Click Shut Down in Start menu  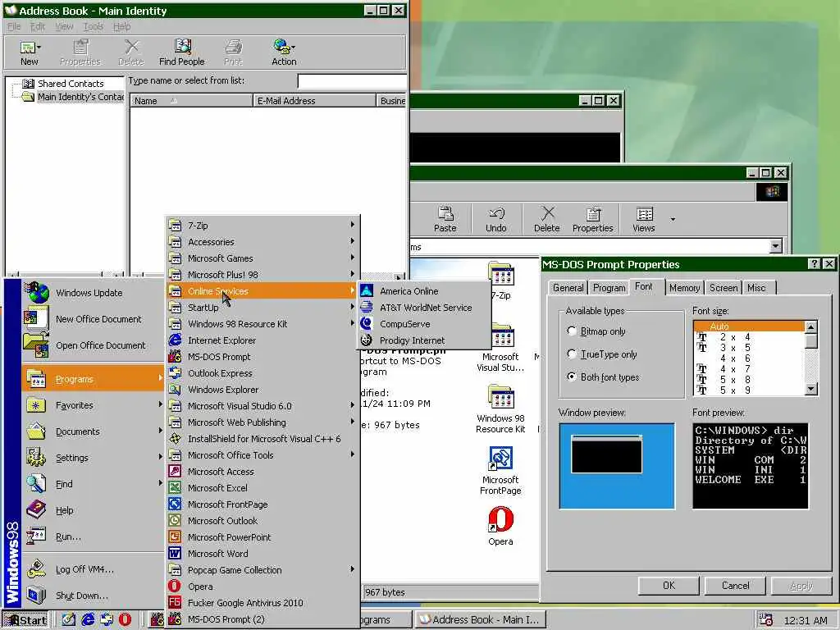pyautogui.click(x=94, y=596)
